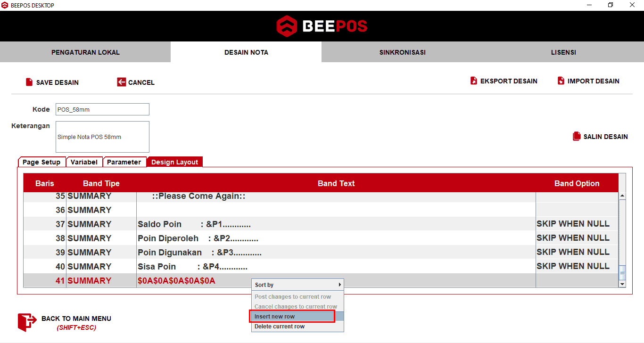This screenshot has width=644, height=343.
Task: Click row number 41 cell
Action: point(45,281)
